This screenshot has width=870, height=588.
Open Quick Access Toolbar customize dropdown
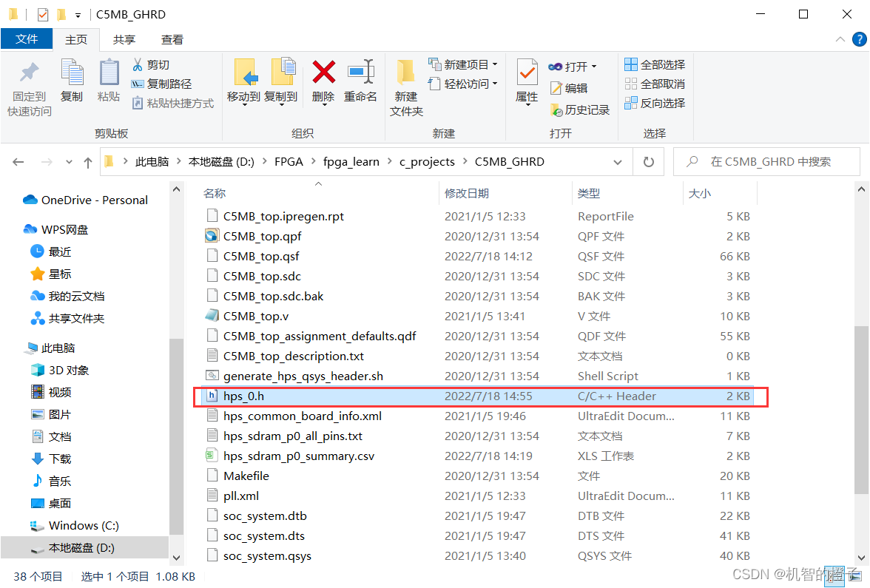tap(78, 15)
